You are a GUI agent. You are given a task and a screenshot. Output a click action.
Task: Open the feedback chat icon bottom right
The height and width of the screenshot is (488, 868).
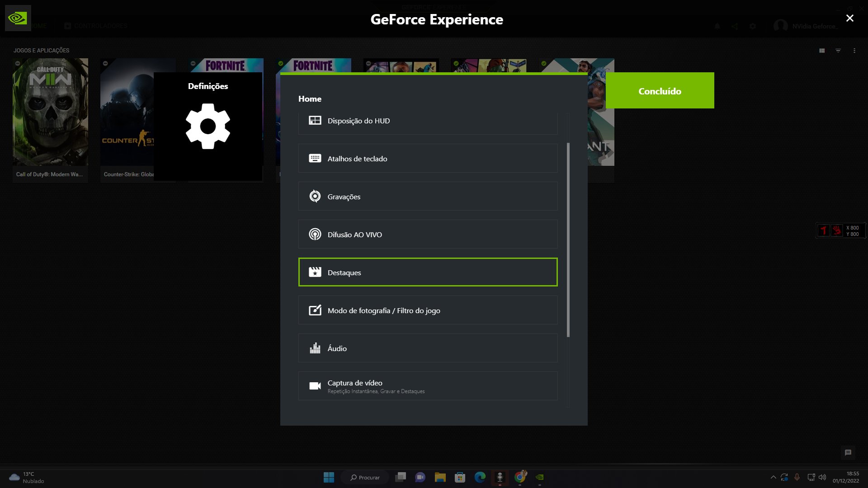point(848,452)
